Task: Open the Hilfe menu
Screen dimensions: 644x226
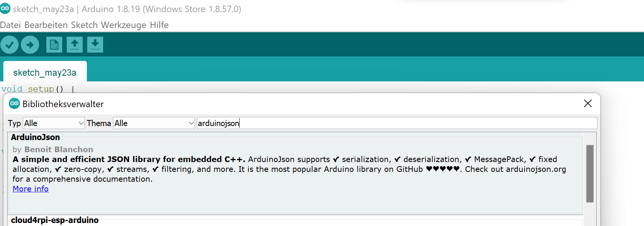Action: click(159, 25)
